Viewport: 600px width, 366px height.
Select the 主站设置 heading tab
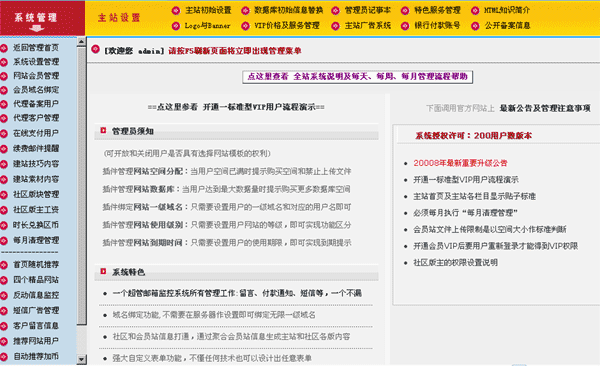tap(119, 18)
